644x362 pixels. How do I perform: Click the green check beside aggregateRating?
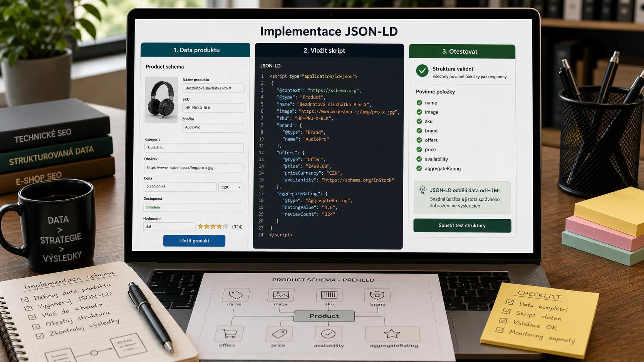coord(419,168)
